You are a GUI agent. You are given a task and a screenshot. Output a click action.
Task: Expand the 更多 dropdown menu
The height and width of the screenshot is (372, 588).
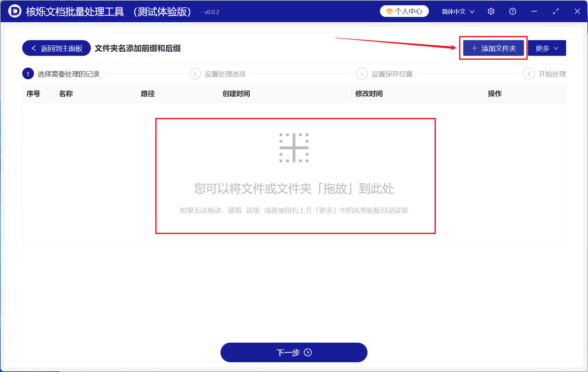pos(547,48)
